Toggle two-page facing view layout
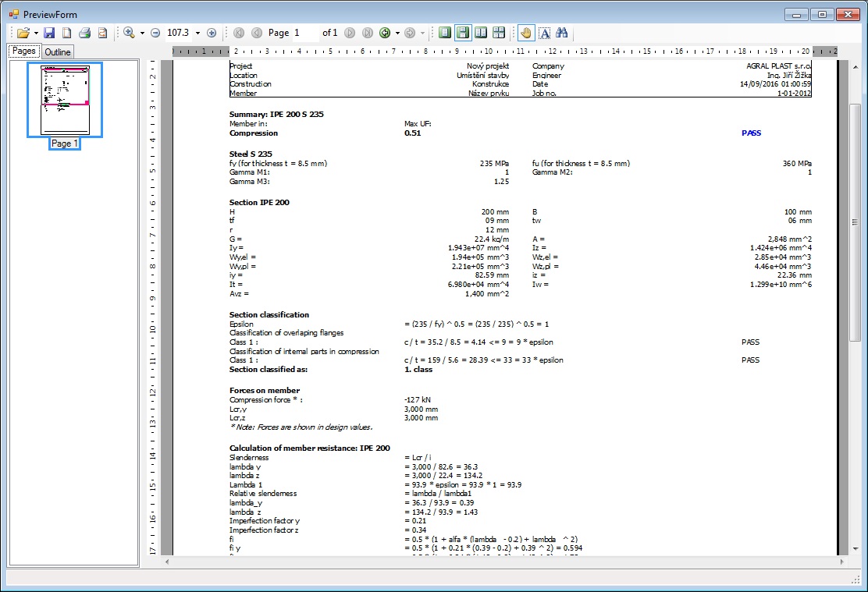Image resolution: width=868 pixels, height=592 pixels. [481, 33]
